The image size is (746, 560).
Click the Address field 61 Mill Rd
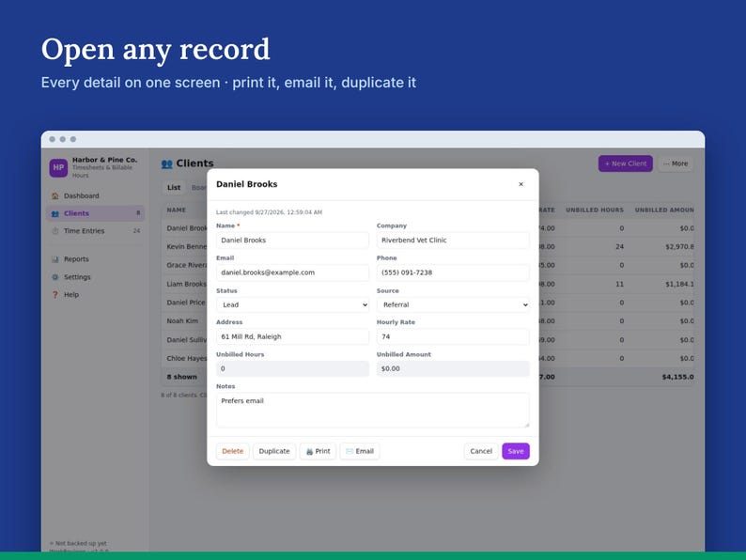point(292,336)
